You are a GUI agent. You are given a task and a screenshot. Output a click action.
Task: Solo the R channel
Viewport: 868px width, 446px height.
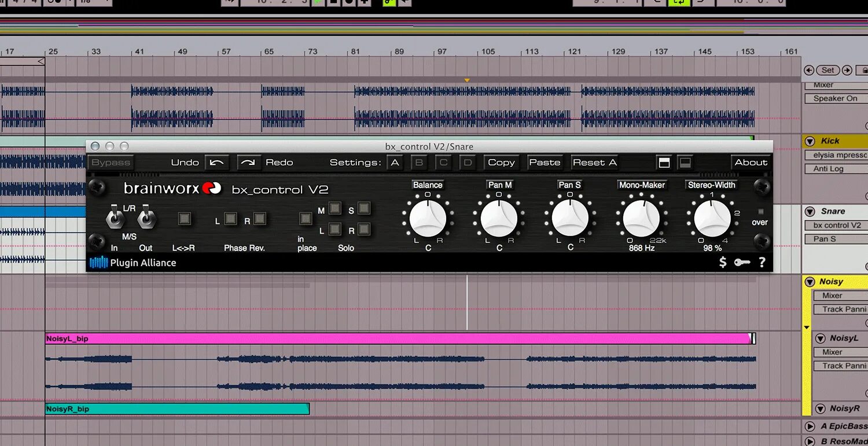363,229
